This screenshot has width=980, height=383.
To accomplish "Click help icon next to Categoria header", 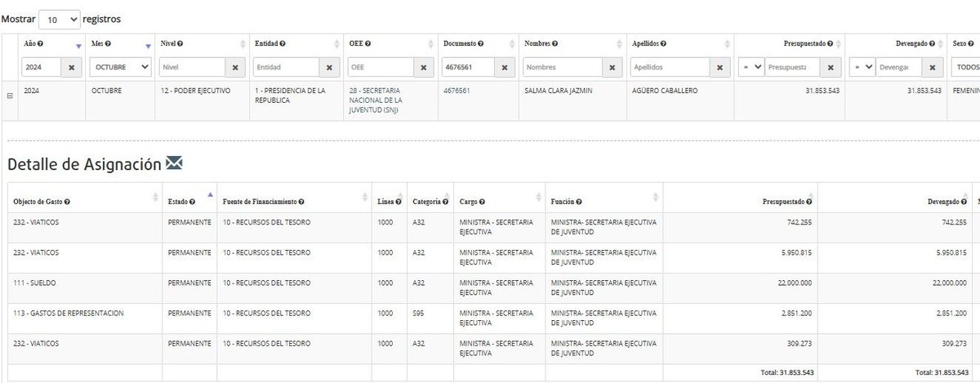I will [444, 202].
